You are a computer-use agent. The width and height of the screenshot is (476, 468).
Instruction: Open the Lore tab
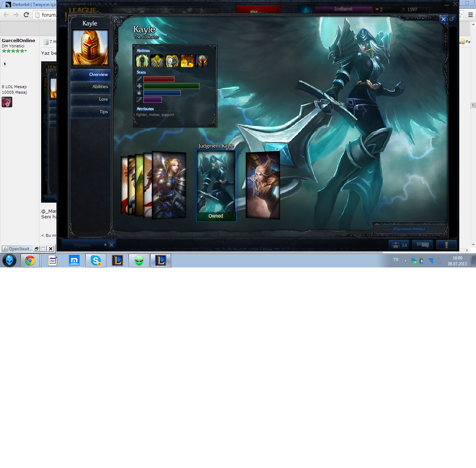click(x=91, y=99)
